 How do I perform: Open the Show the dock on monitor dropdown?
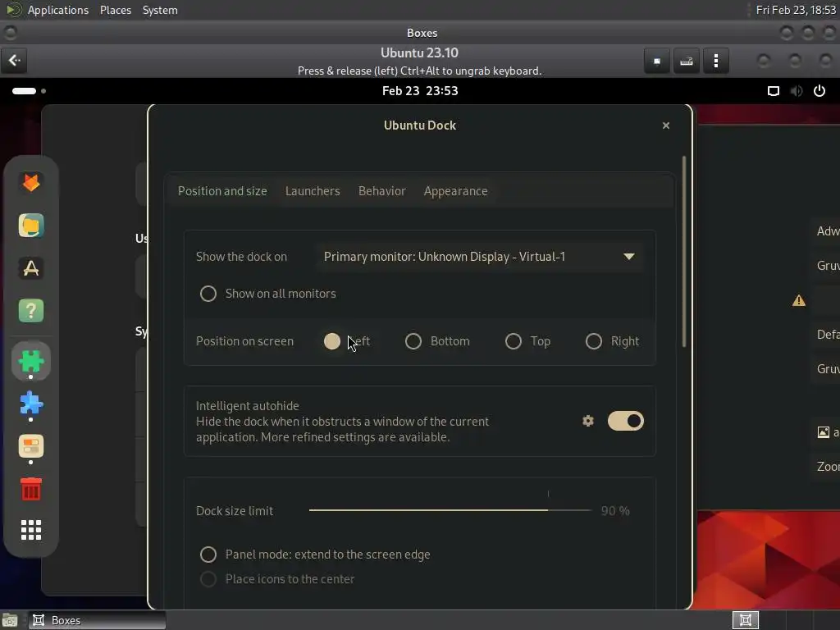[479, 257]
